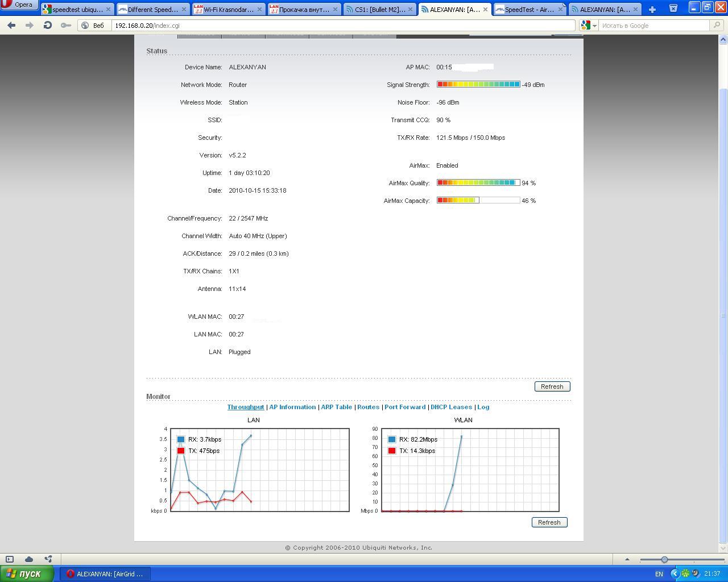Reload the current page
728x582 pixels.
[48, 26]
